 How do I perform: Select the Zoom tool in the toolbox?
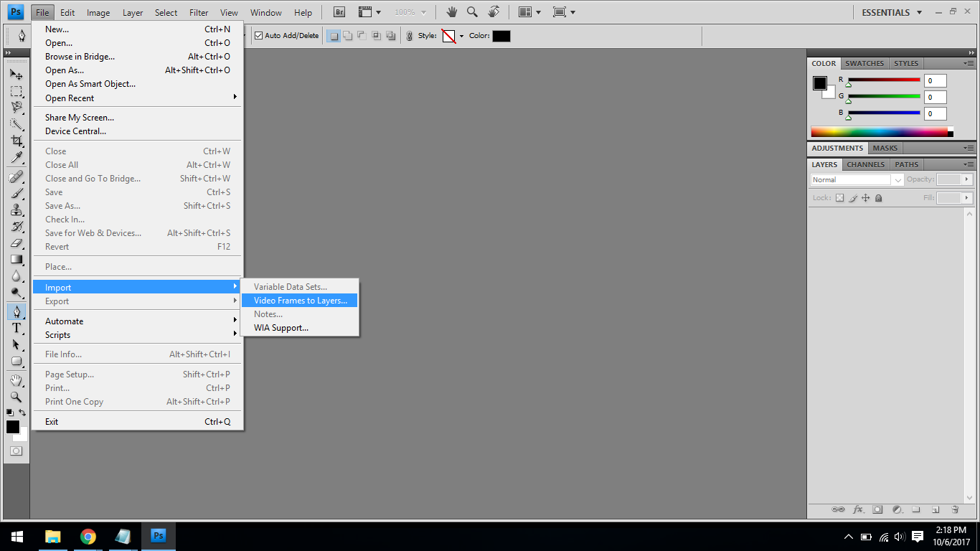pyautogui.click(x=17, y=397)
